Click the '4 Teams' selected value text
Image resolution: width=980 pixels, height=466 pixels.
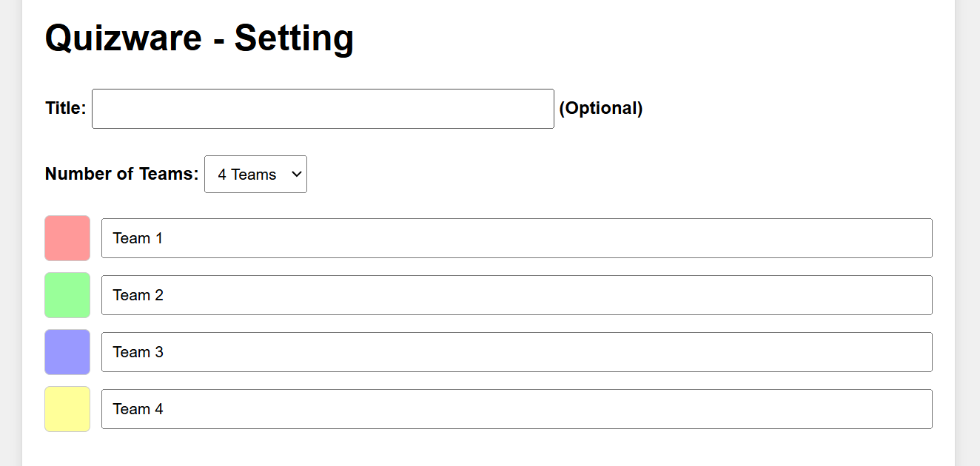point(247,175)
